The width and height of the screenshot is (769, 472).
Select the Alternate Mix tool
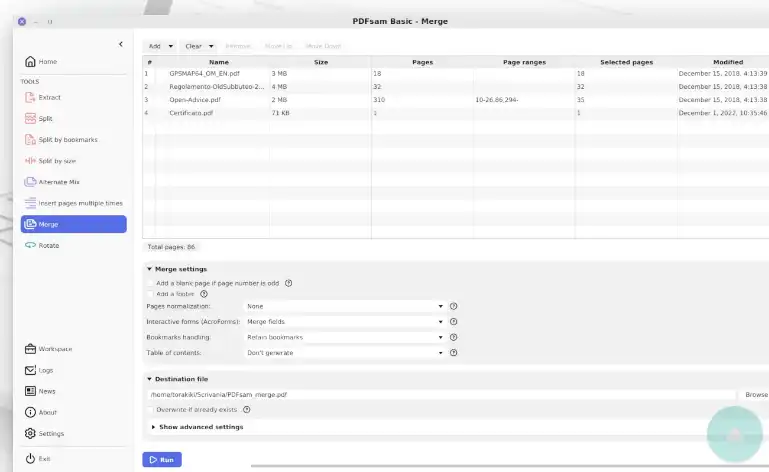74,182
